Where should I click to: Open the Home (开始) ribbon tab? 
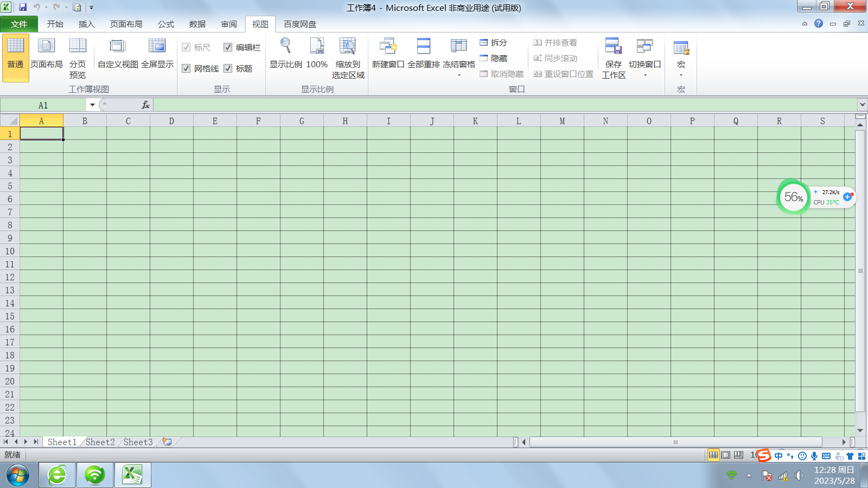point(55,24)
